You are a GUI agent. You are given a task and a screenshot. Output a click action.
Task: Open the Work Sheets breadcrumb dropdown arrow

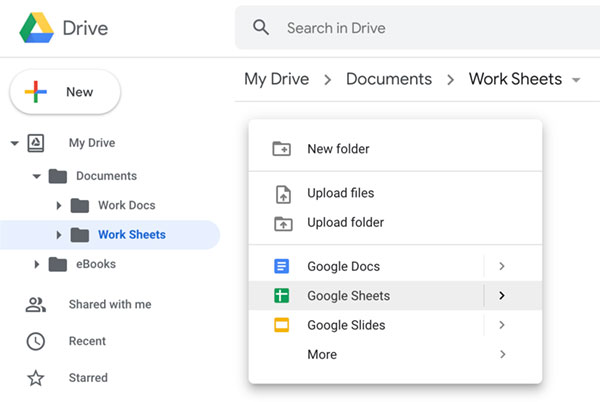[576, 80]
